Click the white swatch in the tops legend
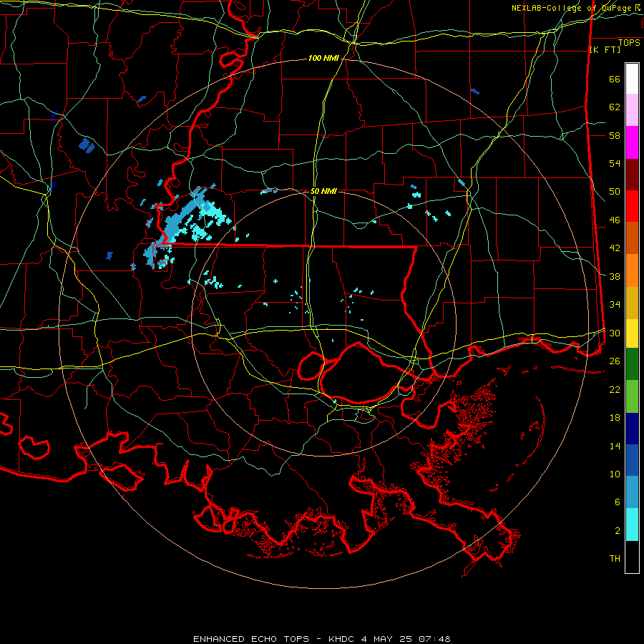This screenshot has width=644, height=644. [x=632, y=79]
